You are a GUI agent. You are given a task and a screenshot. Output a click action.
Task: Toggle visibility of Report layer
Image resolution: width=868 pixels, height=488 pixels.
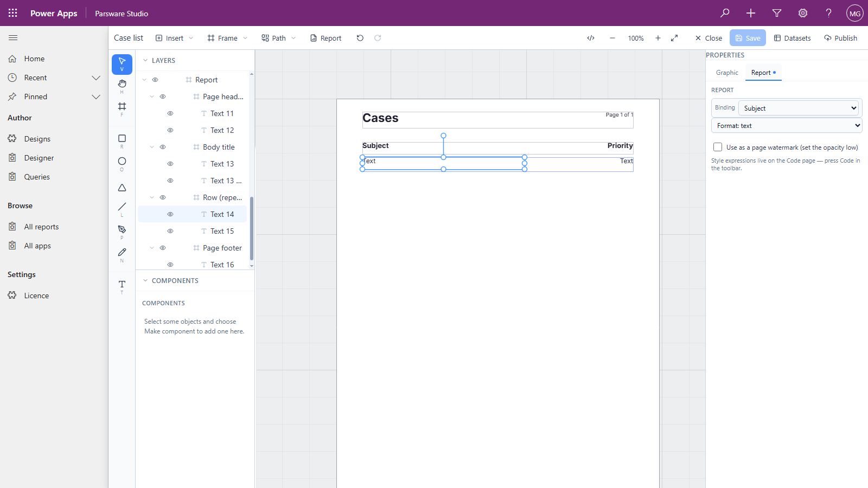(x=155, y=80)
